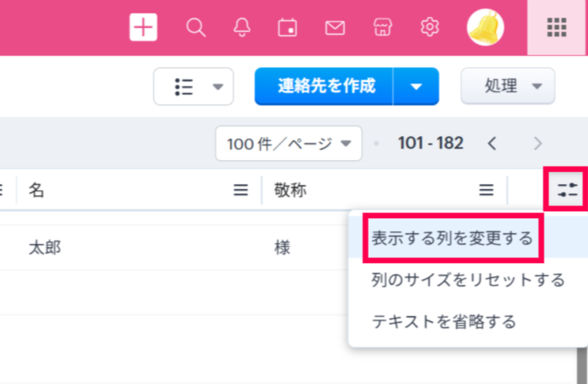
Task: Select 列のサイズをリセットする menu item
Action: 467,279
